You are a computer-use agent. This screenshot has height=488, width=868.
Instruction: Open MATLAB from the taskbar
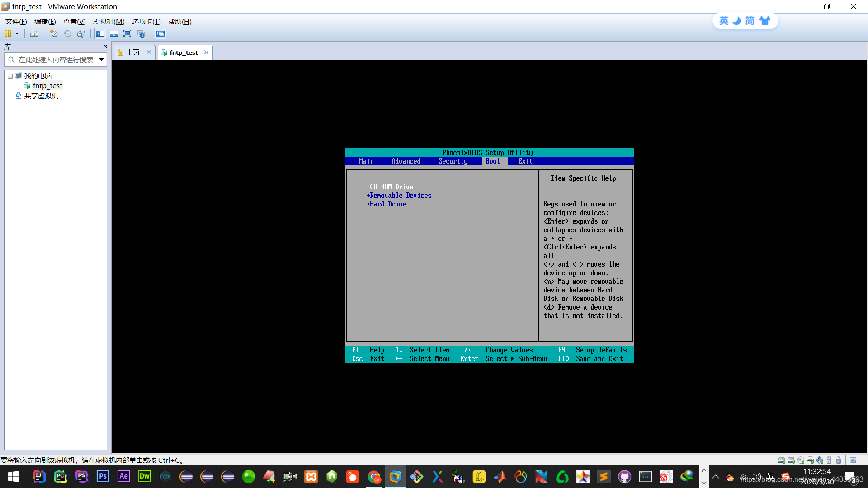pyautogui.click(x=500, y=477)
